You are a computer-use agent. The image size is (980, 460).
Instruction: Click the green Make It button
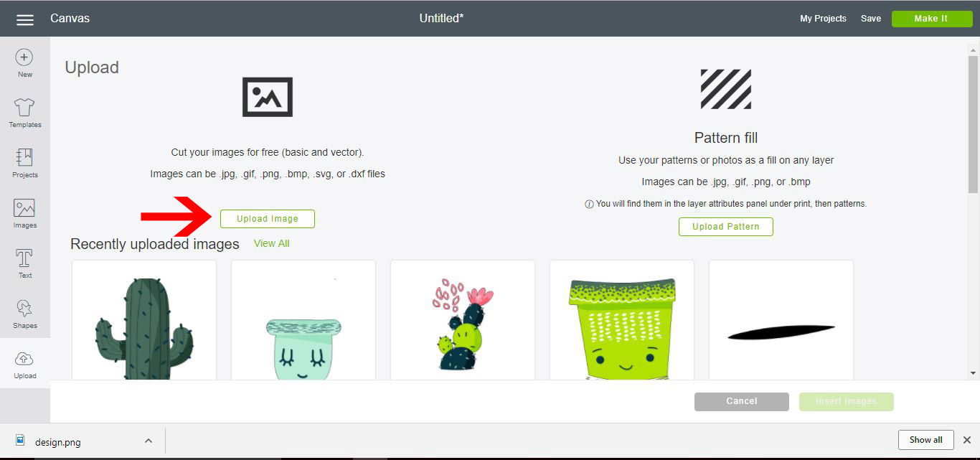coord(931,19)
